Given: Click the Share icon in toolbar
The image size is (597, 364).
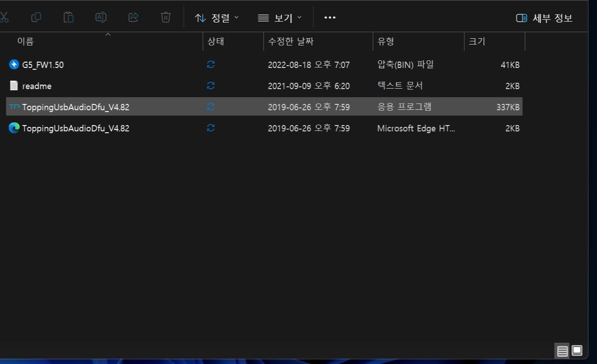Looking at the screenshot, I should [133, 18].
